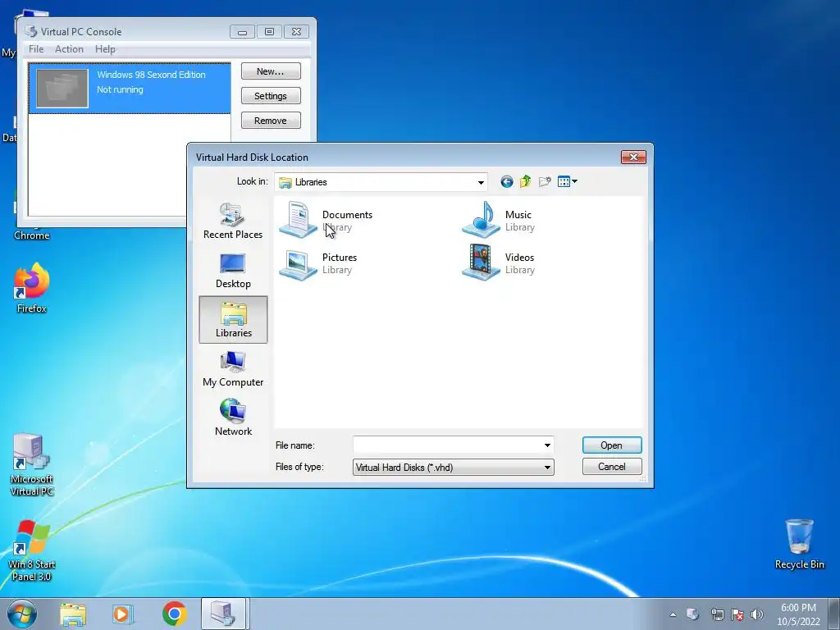Select the Videos library

tap(499, 262)
